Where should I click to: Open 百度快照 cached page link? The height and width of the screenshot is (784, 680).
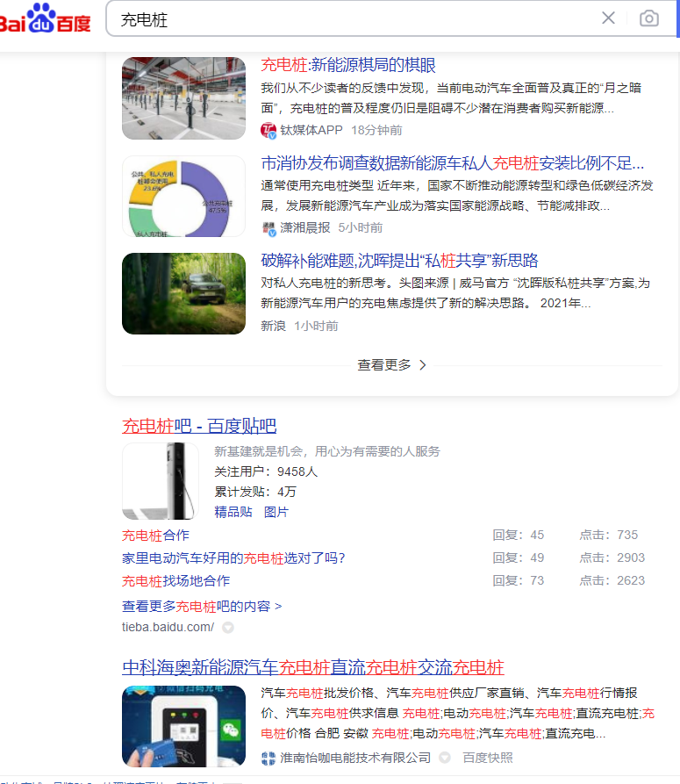tap(488, 758)
